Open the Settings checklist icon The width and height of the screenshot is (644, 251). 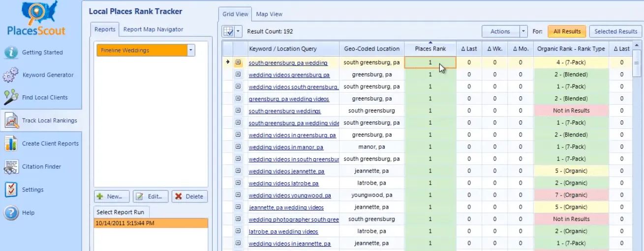(x=11, y=190)
